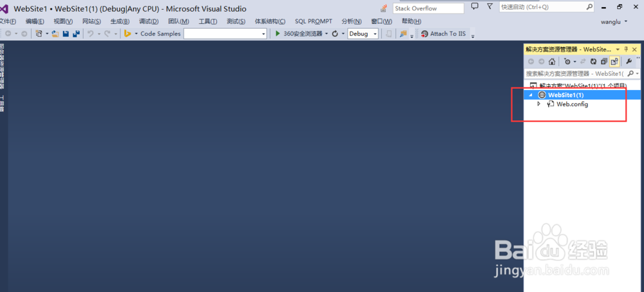Open the 工具(T) menu
This screenshot has width=644, height=292.
208,21
